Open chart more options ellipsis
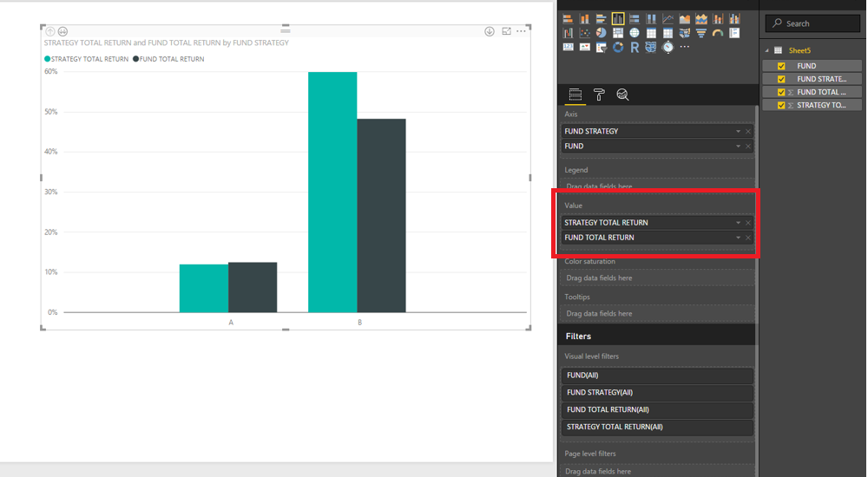The image size is (868, 477). 521,31
